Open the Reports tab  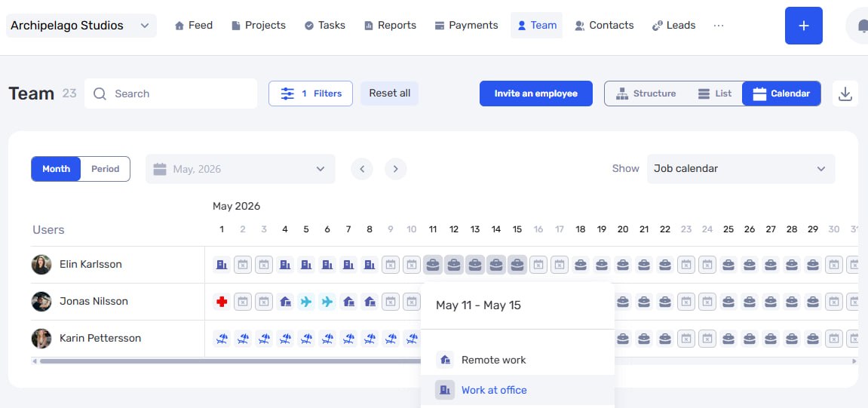[390, 26]
